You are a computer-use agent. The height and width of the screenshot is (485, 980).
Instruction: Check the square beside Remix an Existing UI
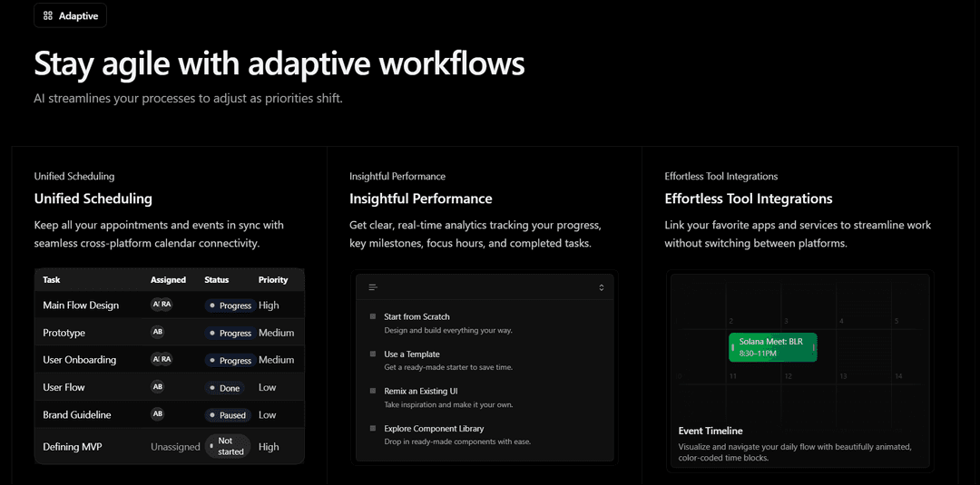[372, 391]
